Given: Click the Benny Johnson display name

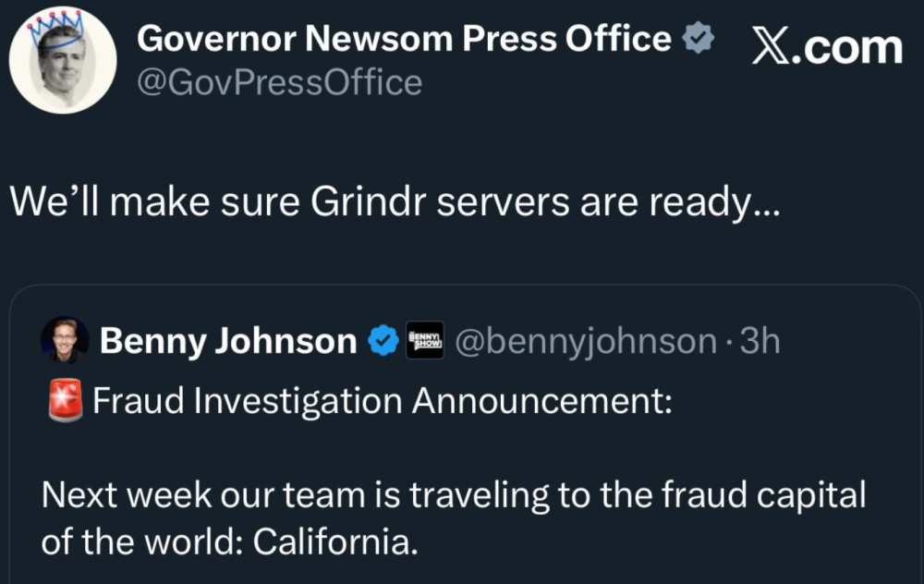Looking at the screenshot, I should (227, 342).
